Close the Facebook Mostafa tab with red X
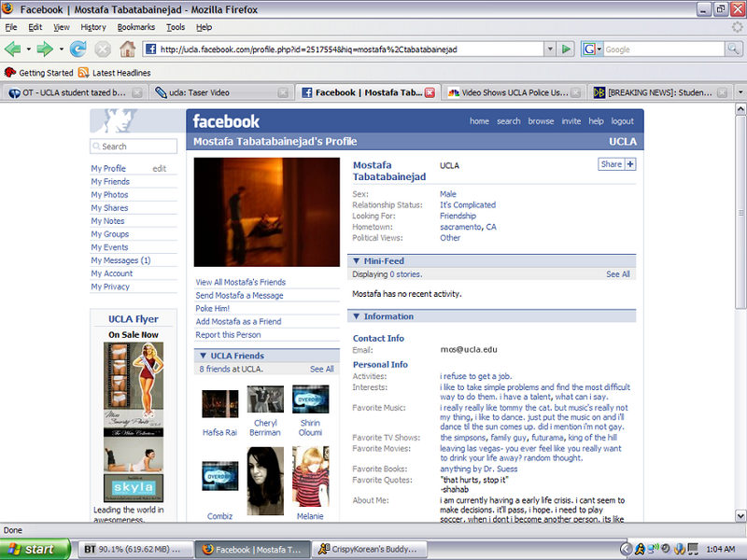 pyautogui.click(x=430, y=92)
